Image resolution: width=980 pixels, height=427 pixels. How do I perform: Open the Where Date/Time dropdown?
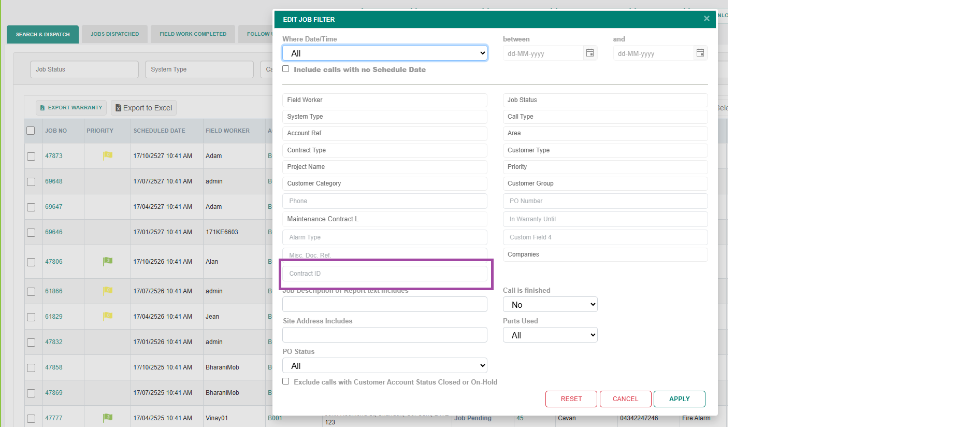click(385, 53)
